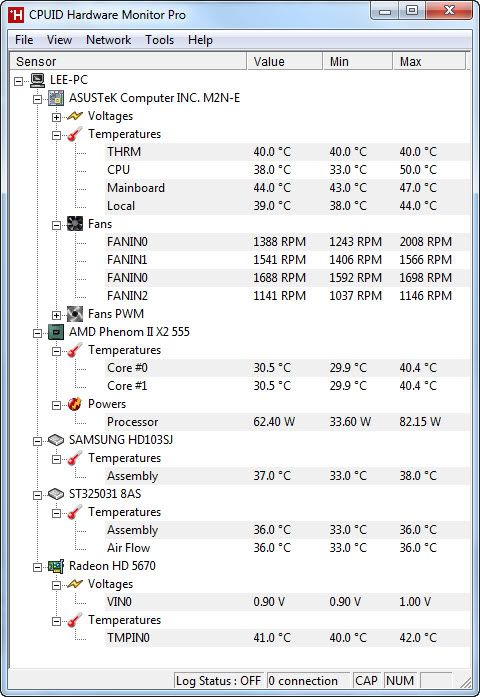Viewport: 480px width, 697px height.
Task: Open the Tools menu
Action: (x=160, y=40)
